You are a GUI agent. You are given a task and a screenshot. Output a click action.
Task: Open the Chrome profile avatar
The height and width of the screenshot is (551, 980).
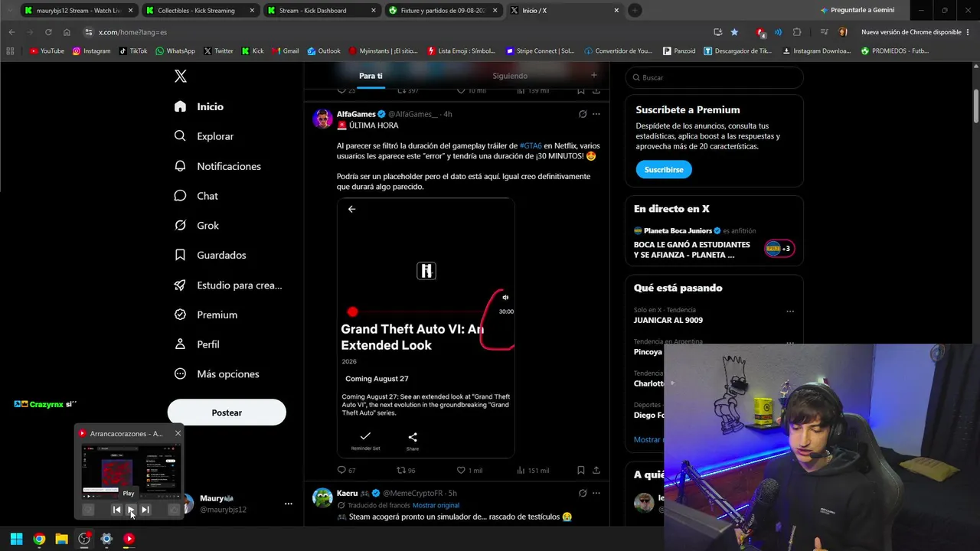843,32
